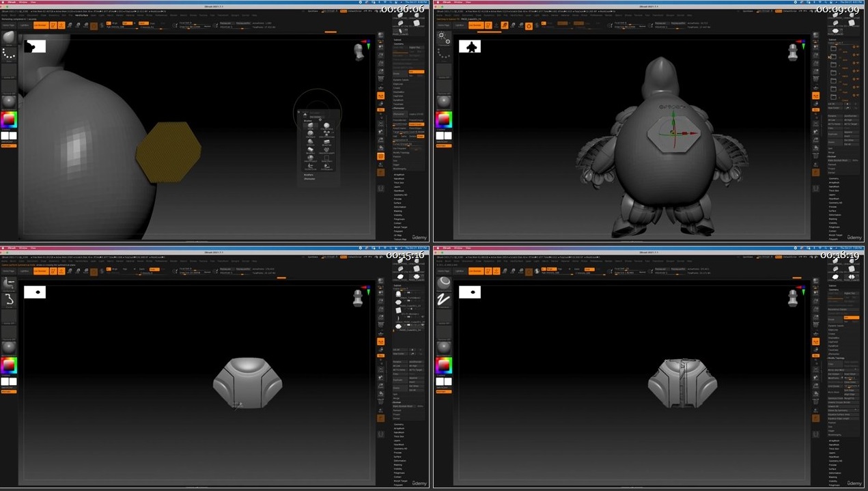The image size is (868, 491).
Task: Click Menus button in 00:06:06 title row
Action: pyautogui.click(x=344, y=11)
